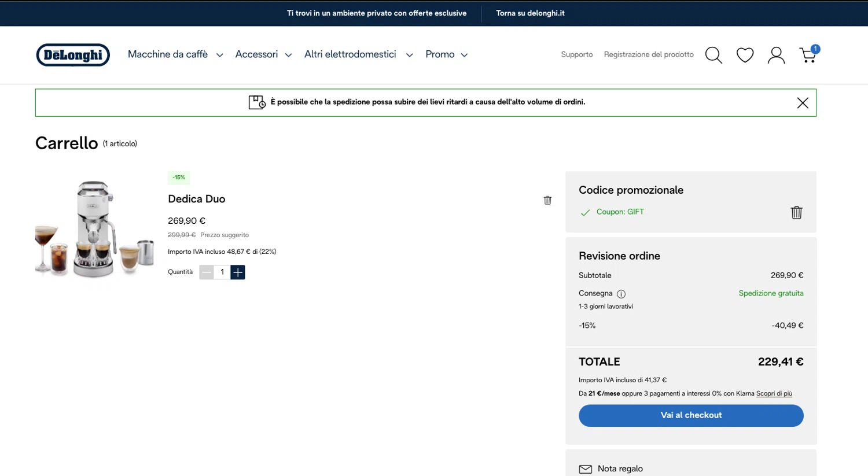Image resolution: width=868 pixels, height=476 pixels.
Task: Click the 1-3 giorni lavorativi text
Action: [606, 307]
